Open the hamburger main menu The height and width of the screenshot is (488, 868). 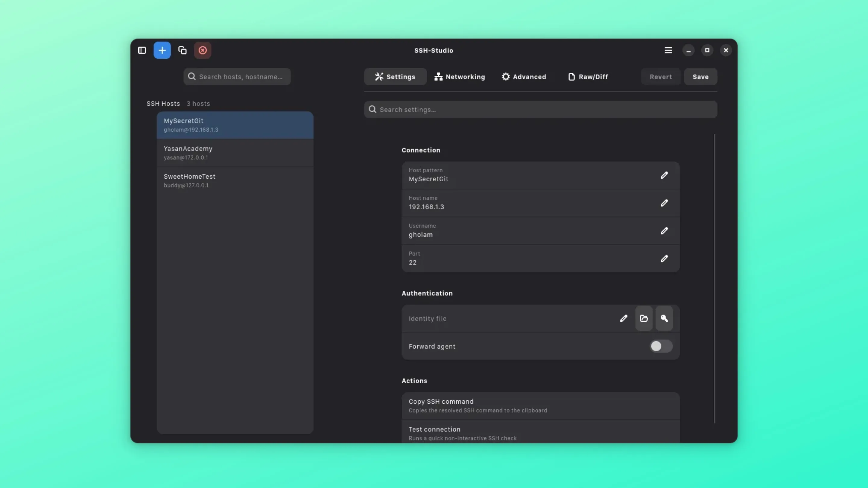(668, 50)
